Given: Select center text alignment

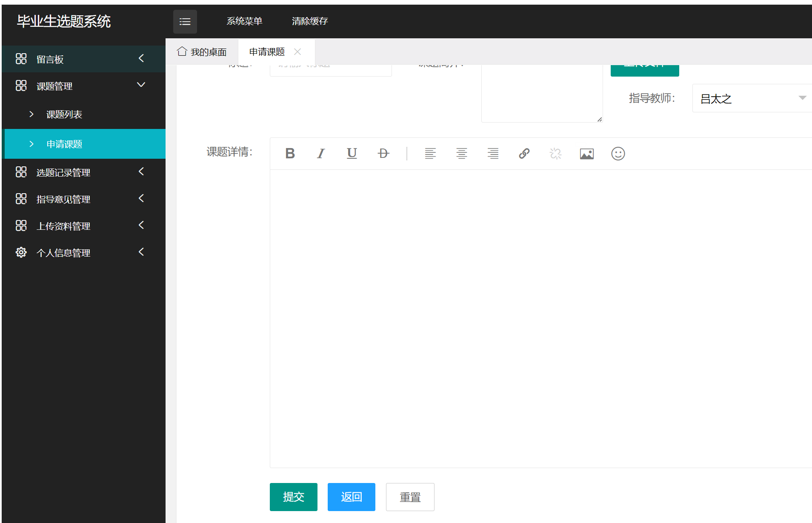Looking at the screenshot, I should click(x=462, y=154).
